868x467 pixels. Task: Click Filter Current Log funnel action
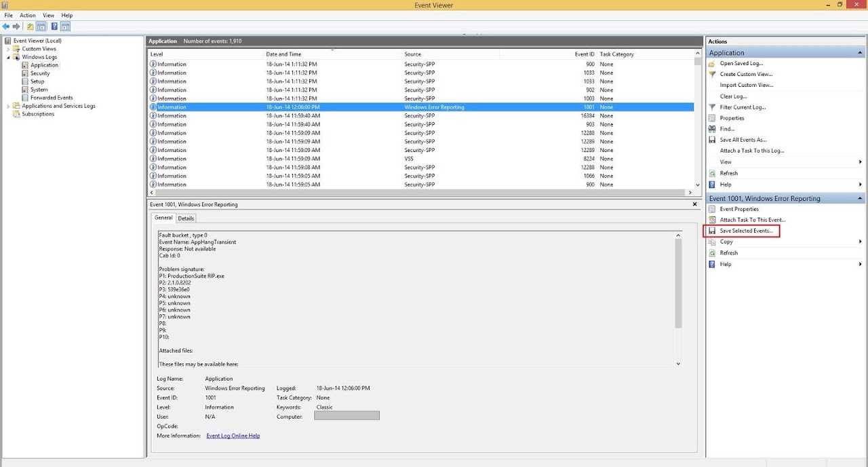click(743, 107)
